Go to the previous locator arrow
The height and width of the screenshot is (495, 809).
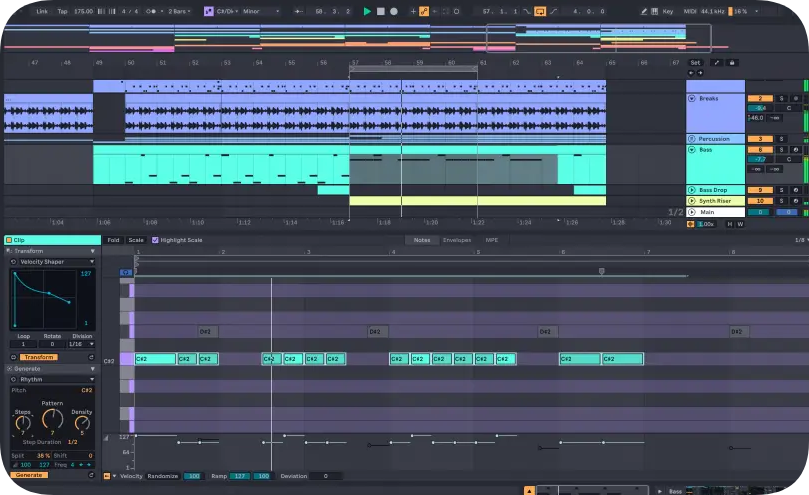pyautogui.click(x=691, y=73)
